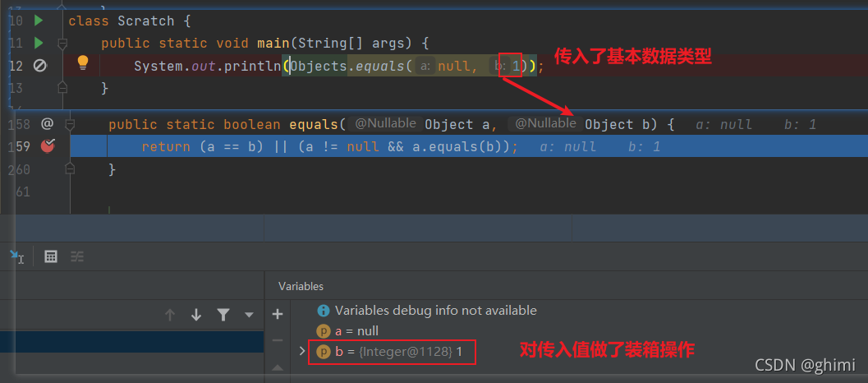Click the "null" argument on line 12
The image size is (868, 383).
tap(454, 67)
